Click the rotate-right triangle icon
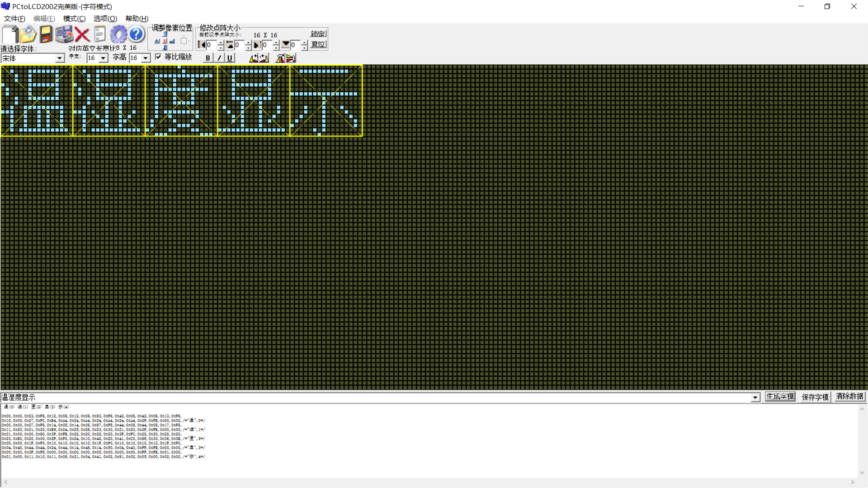The image size is (868, 488). point(264,58)
